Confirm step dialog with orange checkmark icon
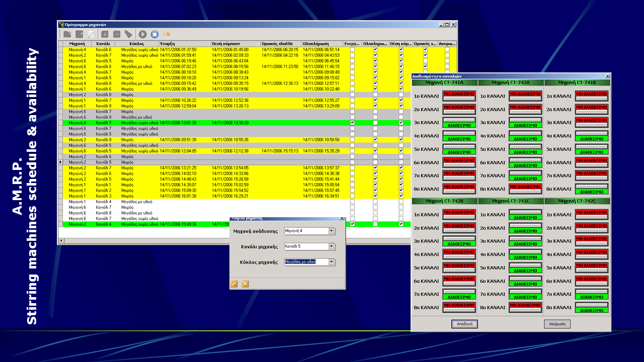Image resolution: width=644 pixels, height=362 pixels. point(234,284)
